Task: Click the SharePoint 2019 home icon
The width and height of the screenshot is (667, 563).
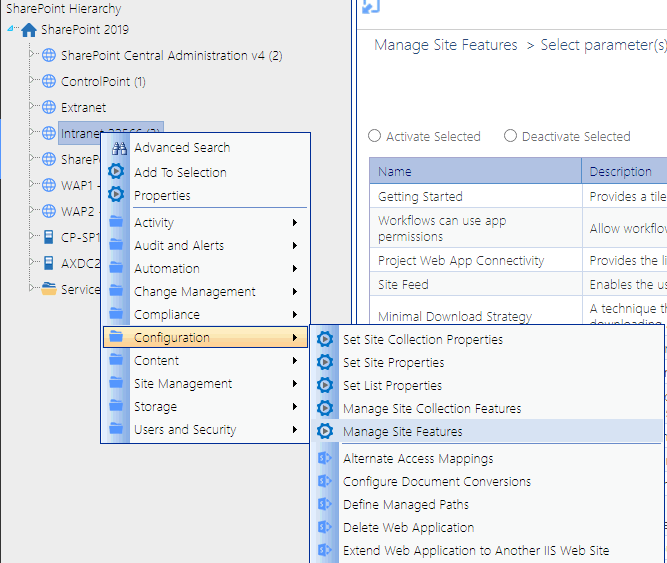Action: [28, 30]
